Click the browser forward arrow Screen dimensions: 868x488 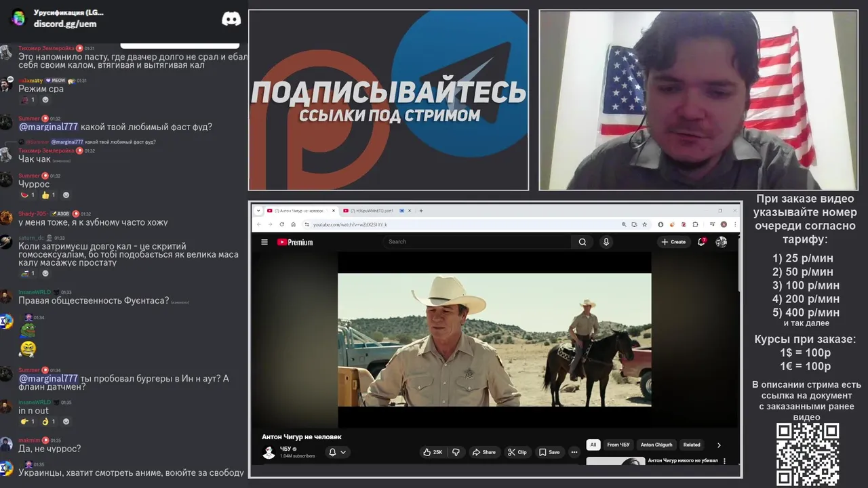pos(270,224)
